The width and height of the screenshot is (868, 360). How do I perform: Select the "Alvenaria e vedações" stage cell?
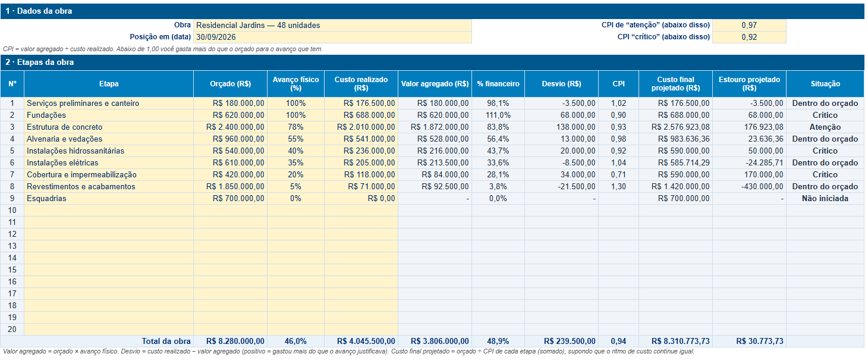109,139
